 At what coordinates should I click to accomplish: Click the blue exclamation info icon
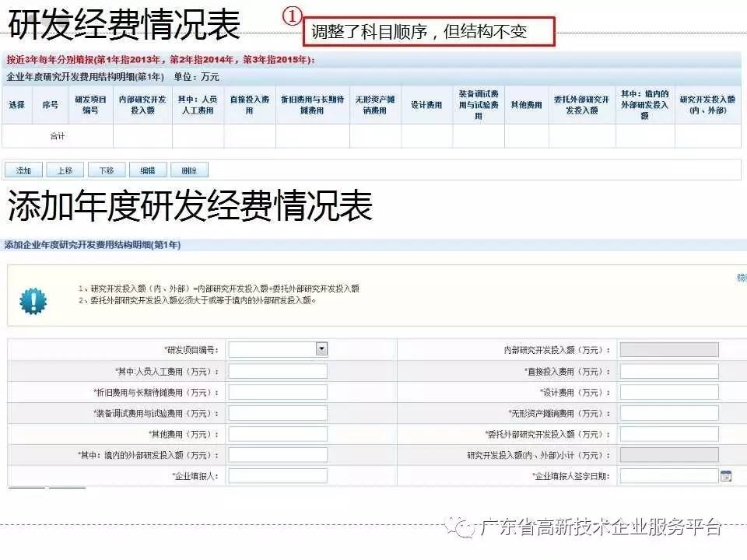(33, 300)
